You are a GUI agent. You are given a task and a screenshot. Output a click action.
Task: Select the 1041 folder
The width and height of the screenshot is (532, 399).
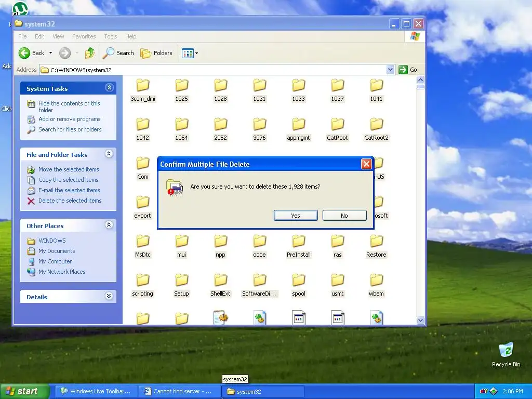pyautogui.click(x=376, y=90)
